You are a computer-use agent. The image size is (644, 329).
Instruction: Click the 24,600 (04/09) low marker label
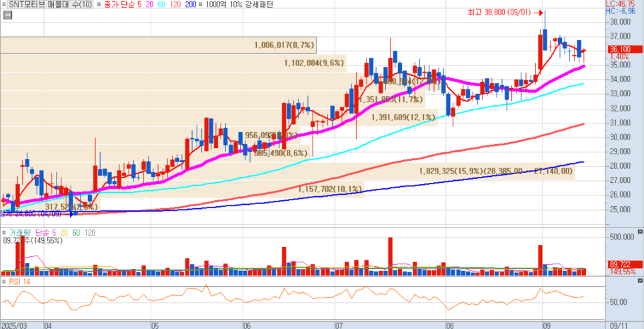coord(31,214)
